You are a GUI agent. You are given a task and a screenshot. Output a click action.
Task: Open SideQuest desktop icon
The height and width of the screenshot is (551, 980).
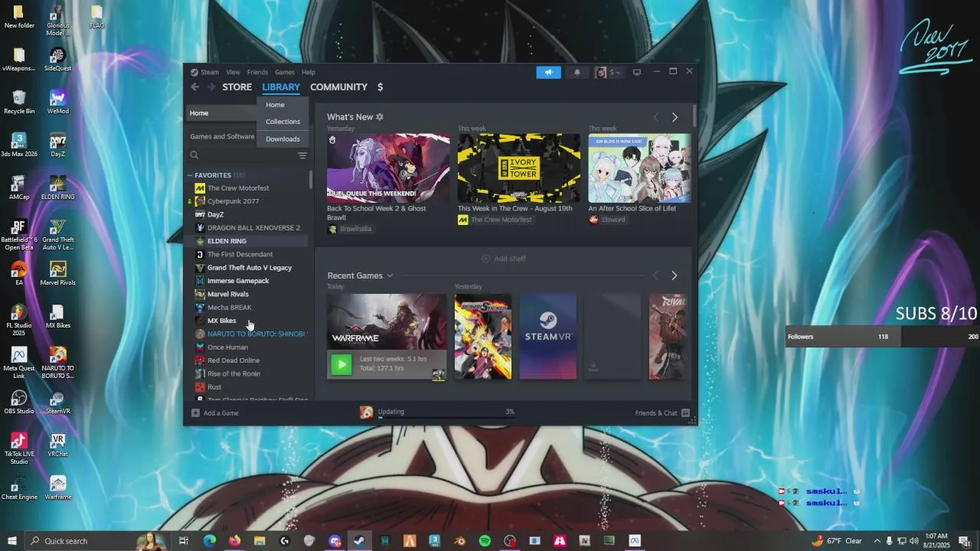point(57,60)
